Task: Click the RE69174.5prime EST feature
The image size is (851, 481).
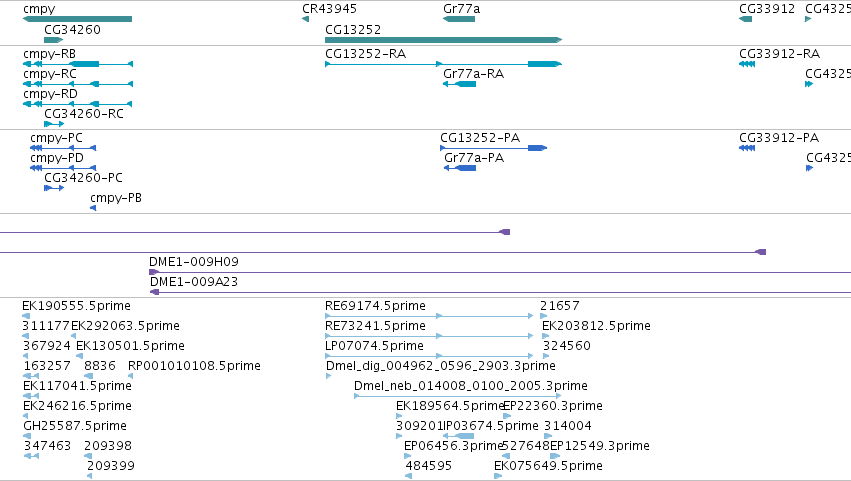Action: point(429,315)
